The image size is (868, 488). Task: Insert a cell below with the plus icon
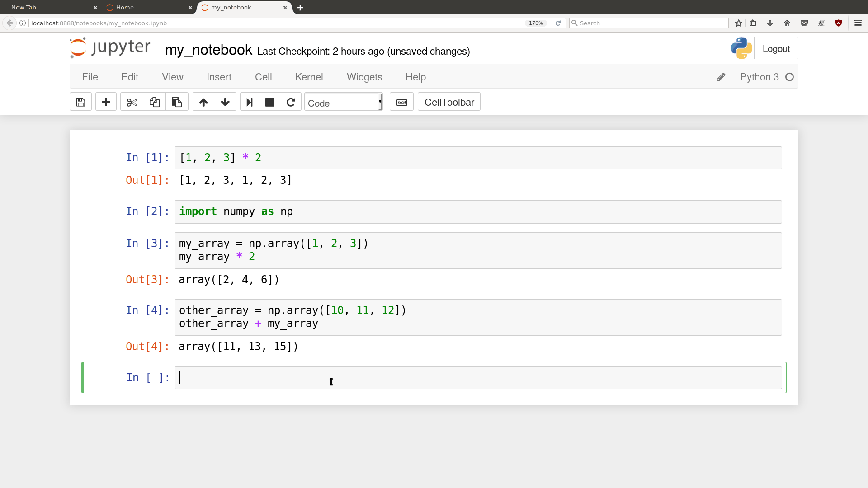106,102
